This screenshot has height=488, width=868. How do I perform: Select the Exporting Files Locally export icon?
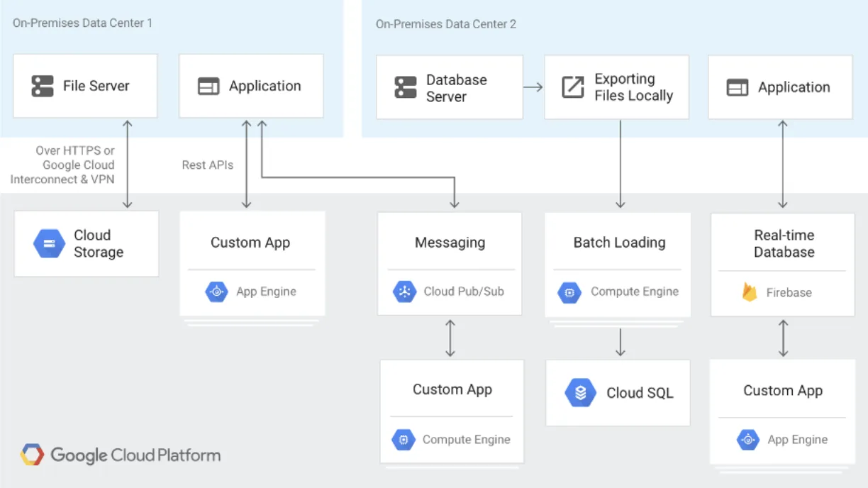click(x=573, y=87)
